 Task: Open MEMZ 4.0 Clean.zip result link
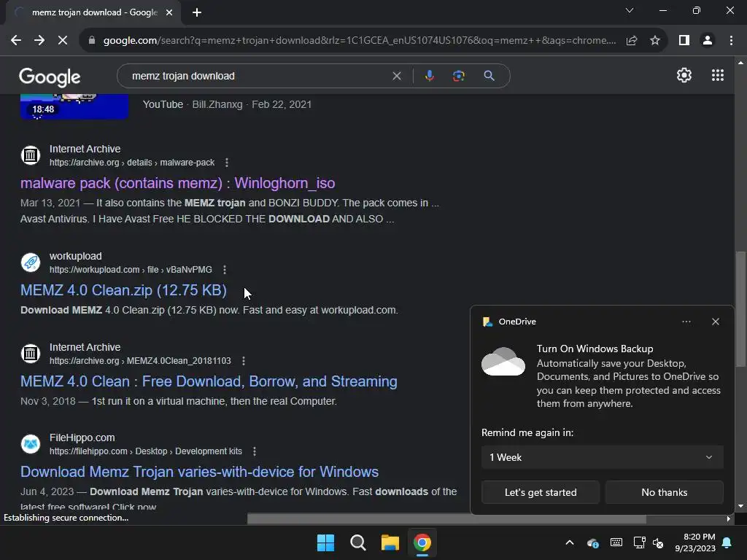[123, 290]
